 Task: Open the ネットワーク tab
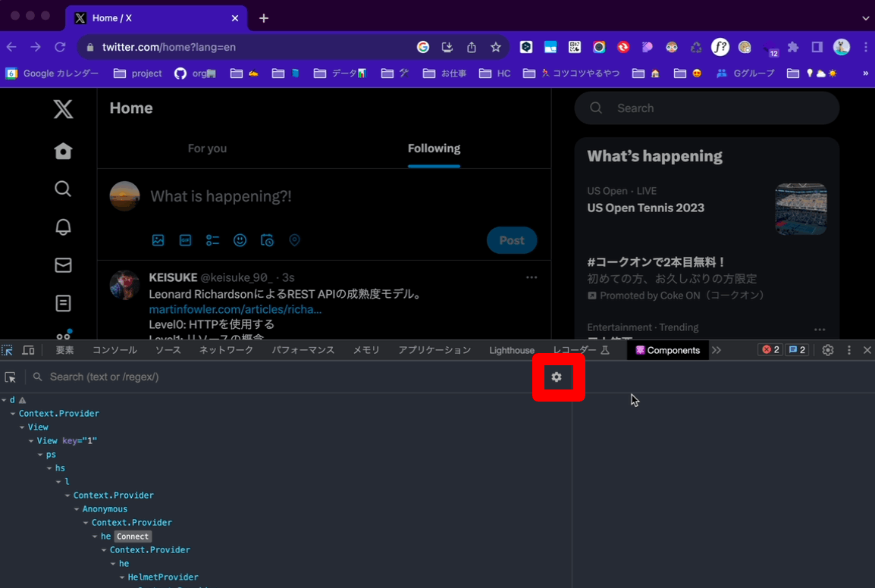tap(226, 350)
